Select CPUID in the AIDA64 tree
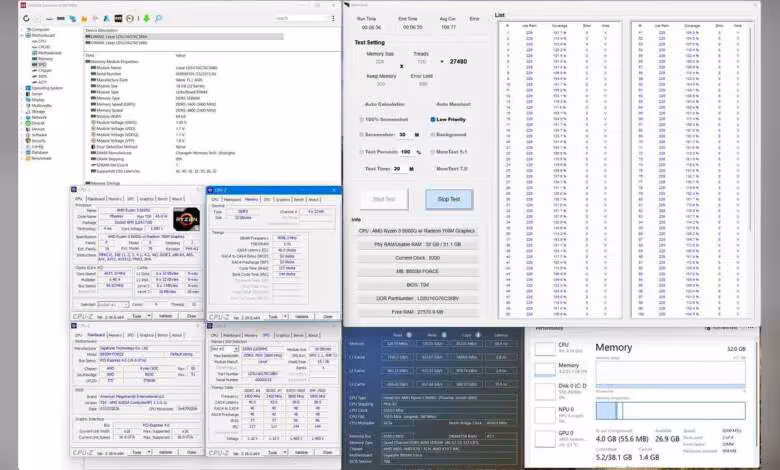This screenshot has width=780, height=470. (44, 47)
